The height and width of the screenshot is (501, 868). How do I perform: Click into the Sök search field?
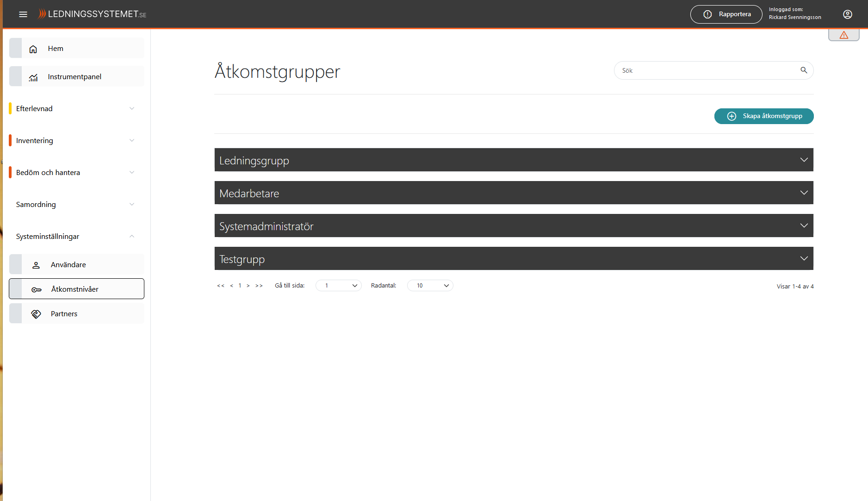pos(708,70)
